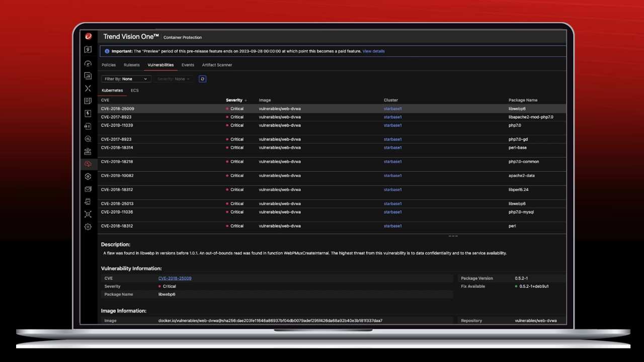Open the mobile device sidebar icon
644x362 pixels.
coord(88,202)
